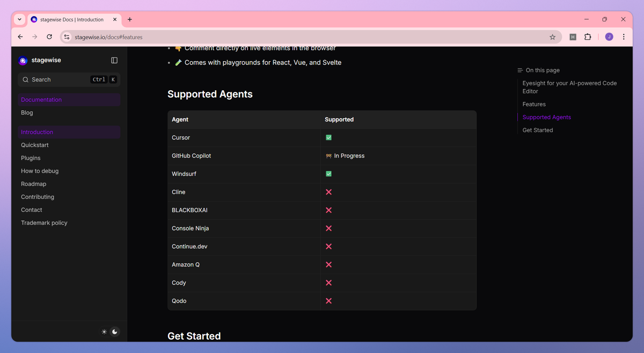Click the Amazon Q table cell

click(x=244, y=264)
